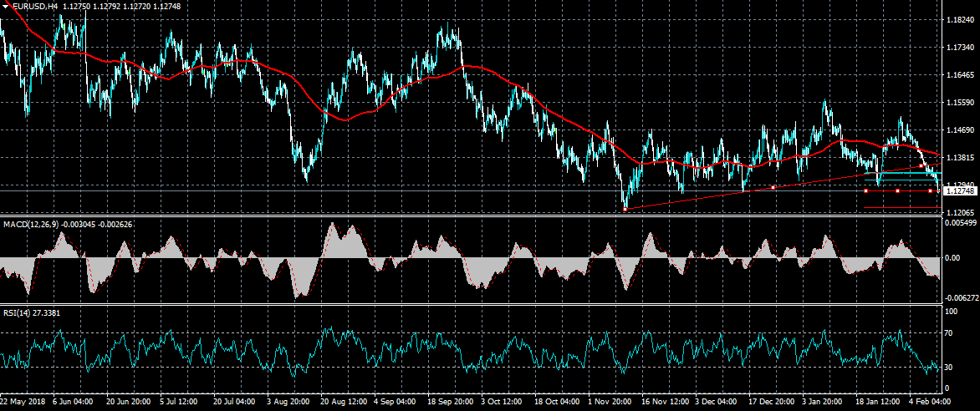Select the lowest short red line near 1.12065
This screenshot has width=980, height=411.
902,207
